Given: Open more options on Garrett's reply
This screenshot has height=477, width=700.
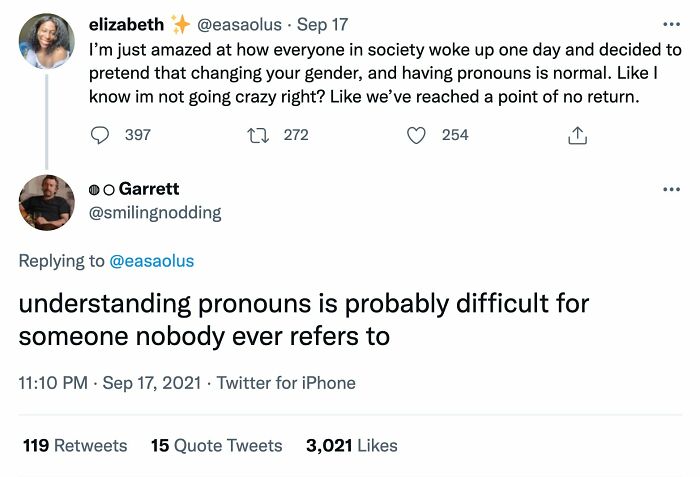Looking at the screenshot, I should (x=670, y=189).
